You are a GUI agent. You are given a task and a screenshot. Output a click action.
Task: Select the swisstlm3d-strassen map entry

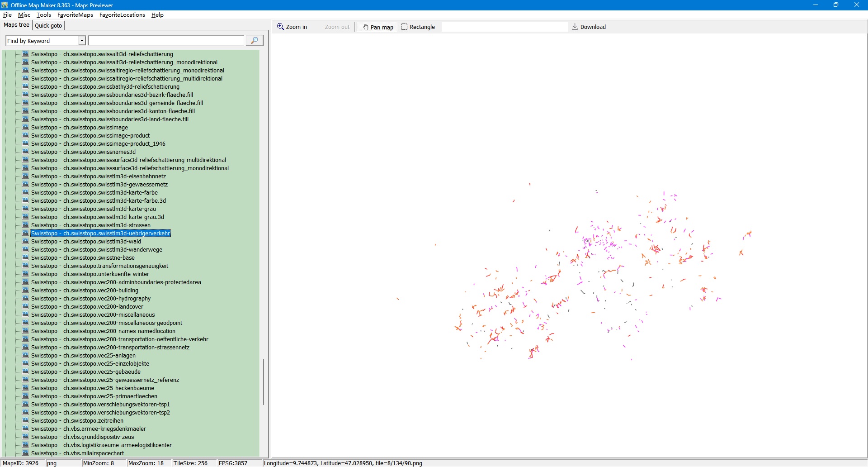[x=90, y=225]
